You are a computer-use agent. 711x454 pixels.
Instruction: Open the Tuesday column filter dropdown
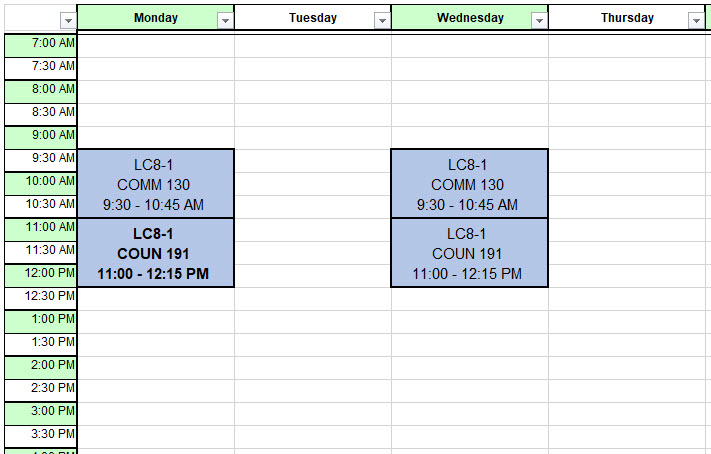(382, 20)
